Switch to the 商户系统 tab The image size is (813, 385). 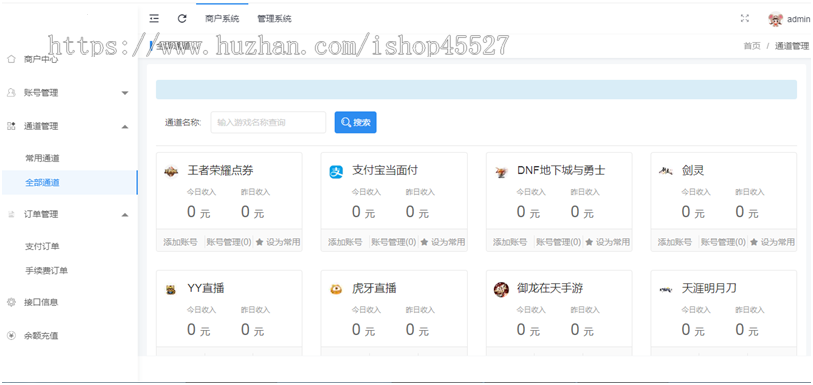tap(222, 19)
